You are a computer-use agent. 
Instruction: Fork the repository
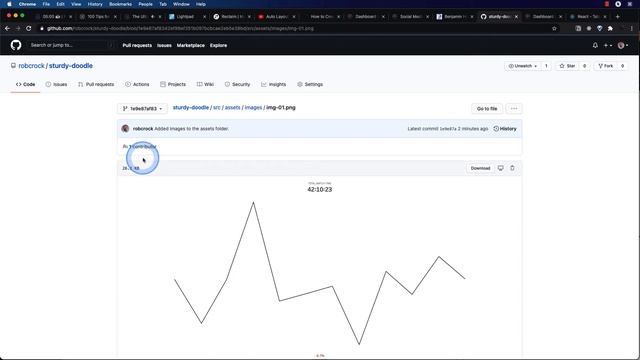[x=605, y=66]
